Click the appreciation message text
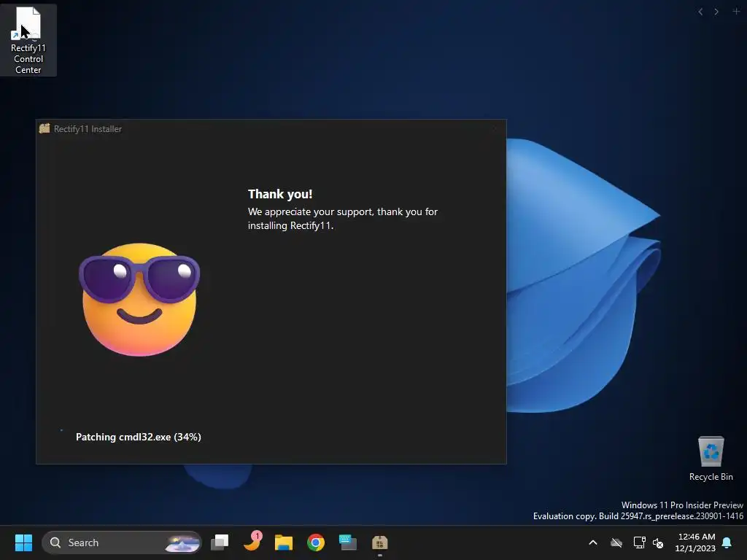Screen dimensions: 747x560 pos(343,219)
